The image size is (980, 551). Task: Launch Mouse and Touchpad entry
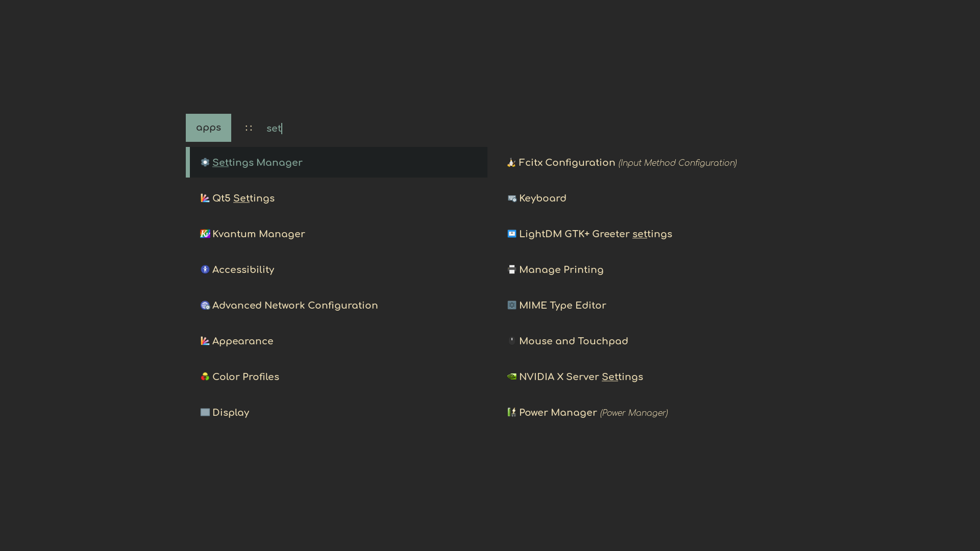[x=573, y=341]
